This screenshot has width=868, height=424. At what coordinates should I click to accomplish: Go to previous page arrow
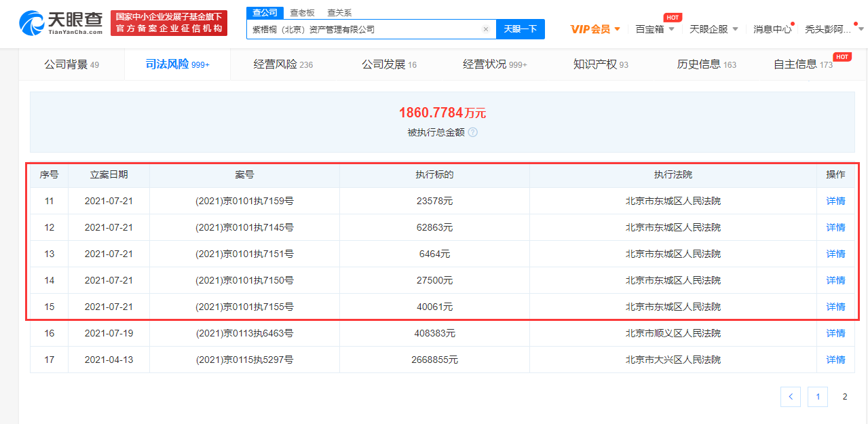coord(791,397)
